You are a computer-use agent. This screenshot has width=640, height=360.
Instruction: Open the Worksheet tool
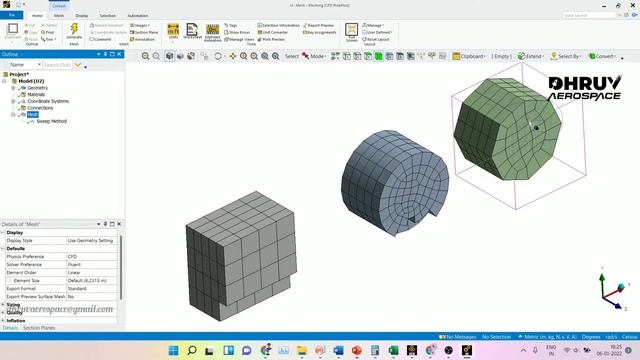pos(192,31)
